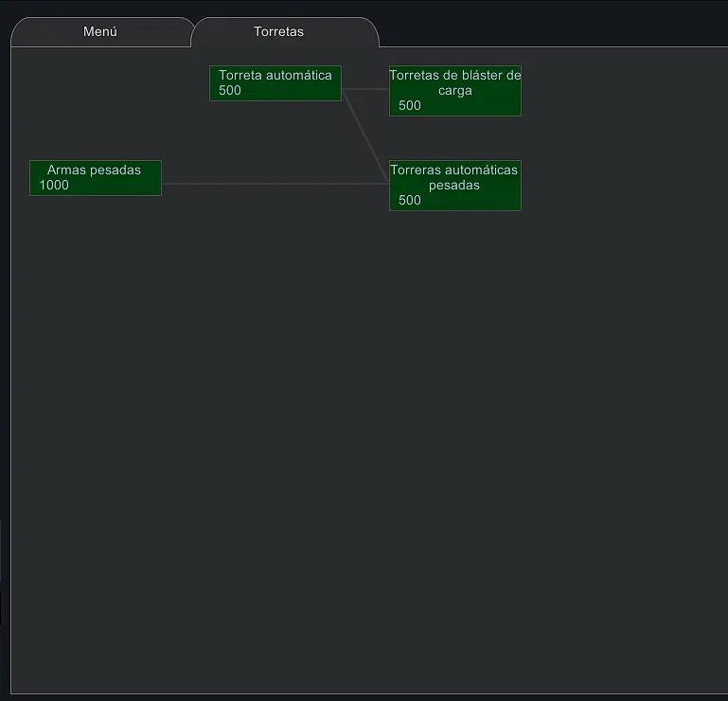Select the Torreta automática research node
Viewport: 728px width, 701px height.
(x=275, y=83)
